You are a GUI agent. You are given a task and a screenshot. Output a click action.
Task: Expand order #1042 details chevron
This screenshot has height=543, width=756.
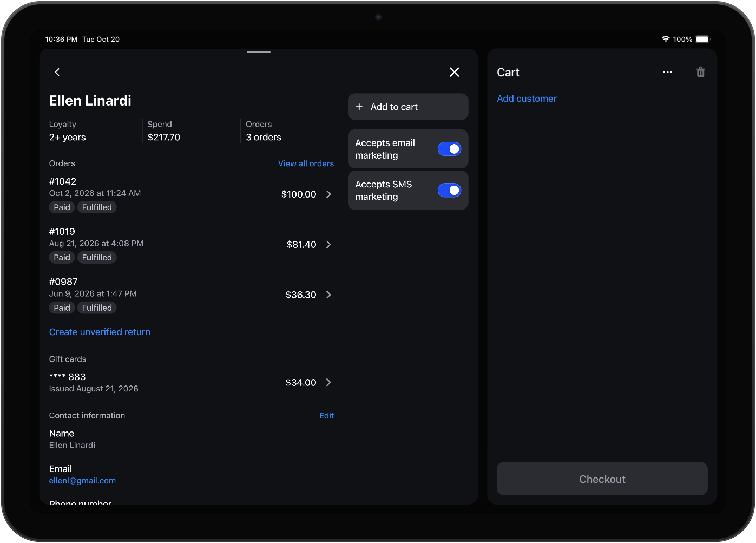click(328, 194)
